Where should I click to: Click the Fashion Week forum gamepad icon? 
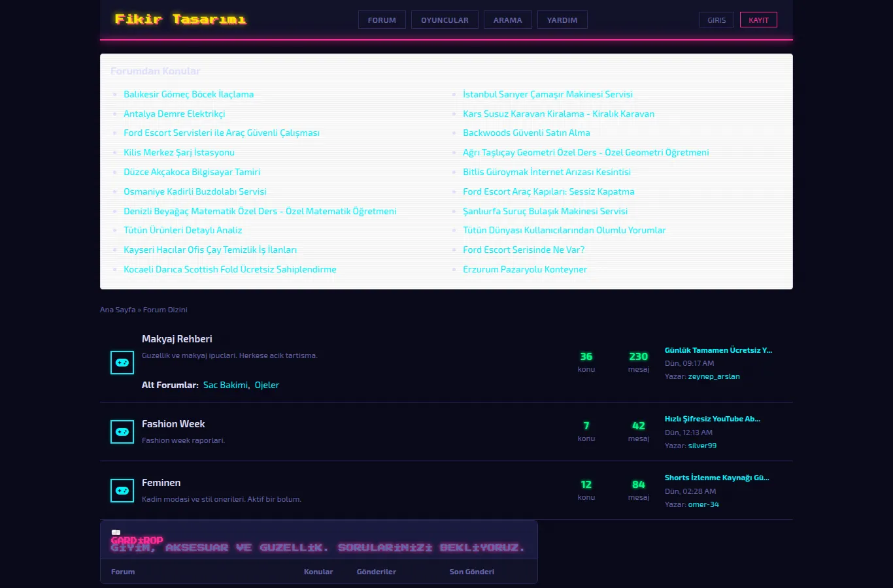122,432
